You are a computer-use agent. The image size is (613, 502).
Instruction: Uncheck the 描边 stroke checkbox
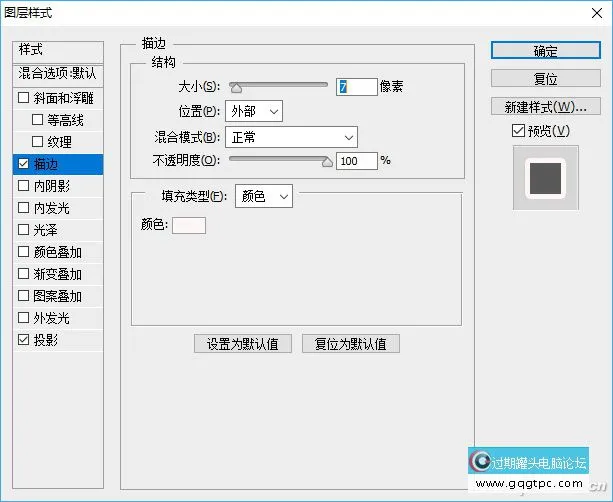tap(24, 164)
